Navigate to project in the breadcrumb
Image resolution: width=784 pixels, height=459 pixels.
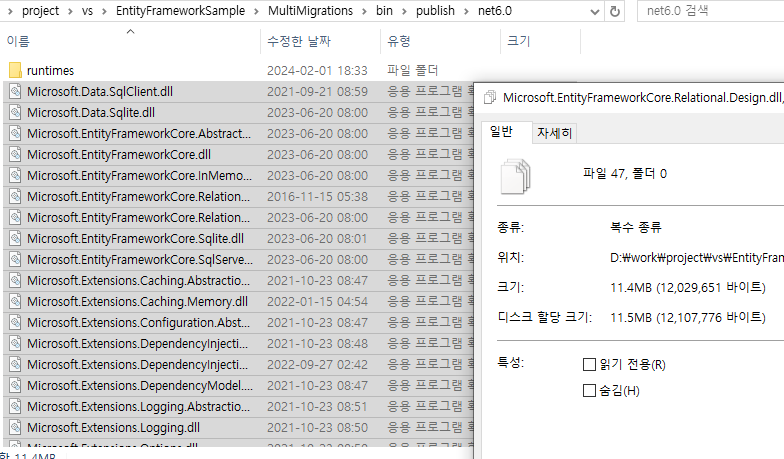[40, 11]
